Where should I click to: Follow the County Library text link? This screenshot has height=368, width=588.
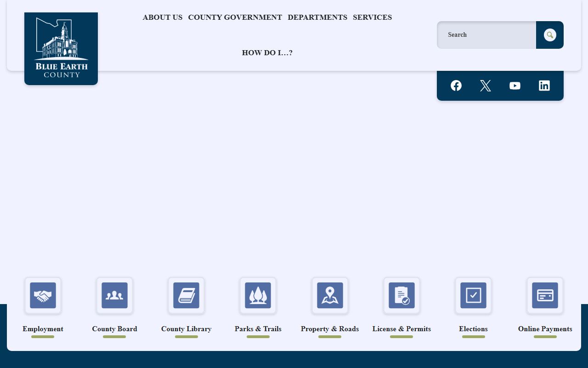186,329
